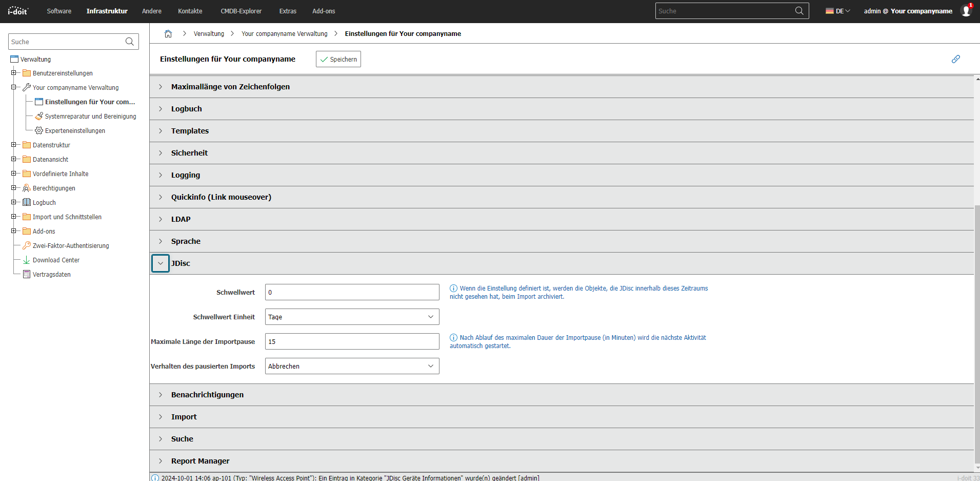Click the Datenansicht folder icon
The width and height of the screenshot is (980, 481).
27,160
